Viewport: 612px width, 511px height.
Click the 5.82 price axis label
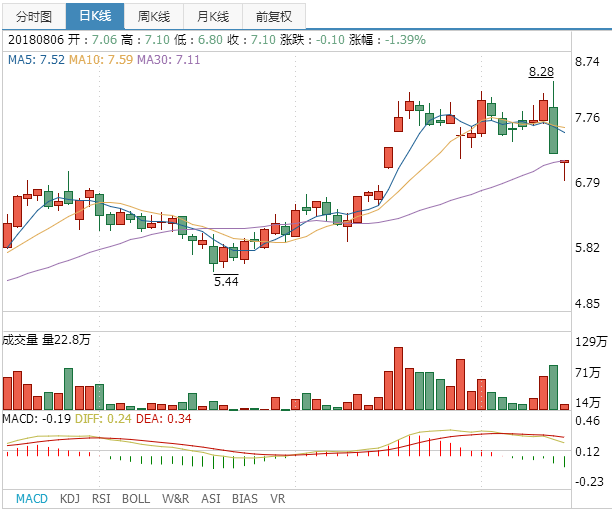tap(587, 247)
